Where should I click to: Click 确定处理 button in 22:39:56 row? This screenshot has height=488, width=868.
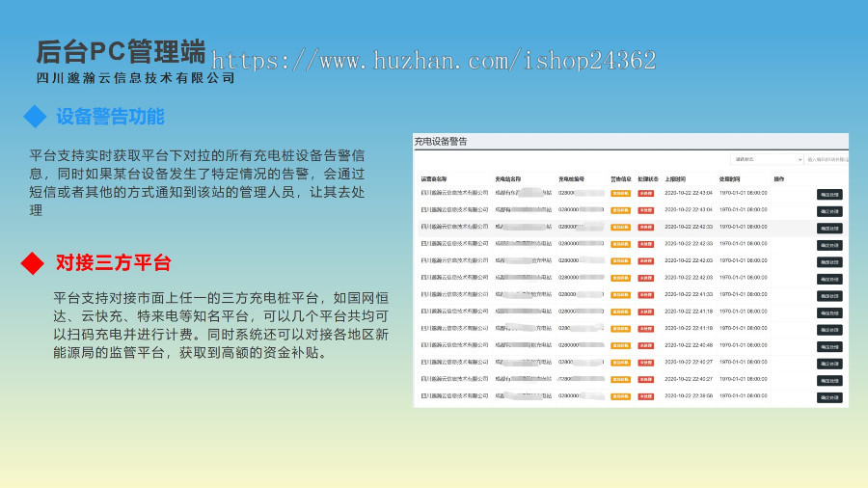coord(829,397)
